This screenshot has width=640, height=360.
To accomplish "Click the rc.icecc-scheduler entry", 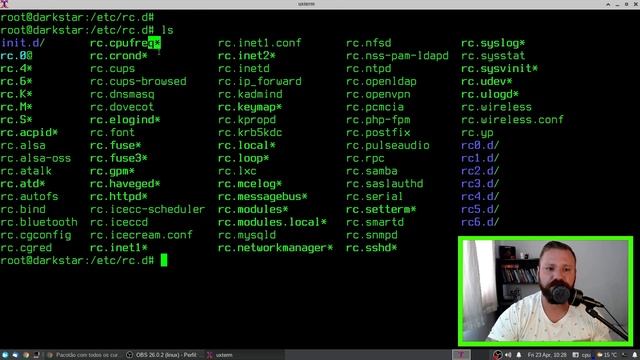I will click(147, 209).
